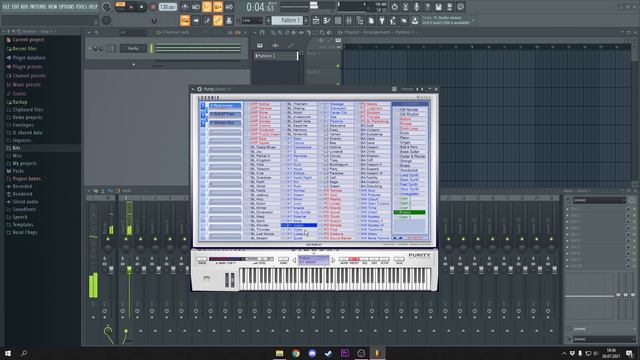The height and width of the screenshot is (360, 640).
Task: Adjust the main volume knob beside menu bar
Action: click(107, 7)
